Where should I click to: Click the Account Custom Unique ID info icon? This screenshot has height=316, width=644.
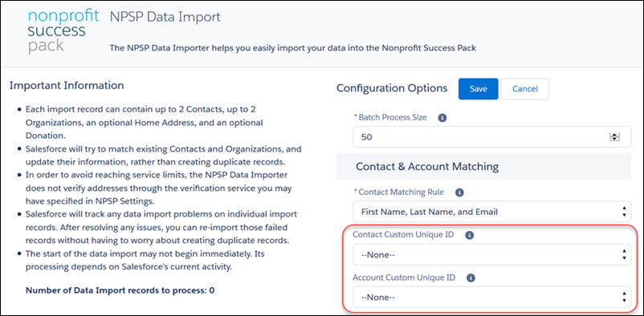point(471,278)
